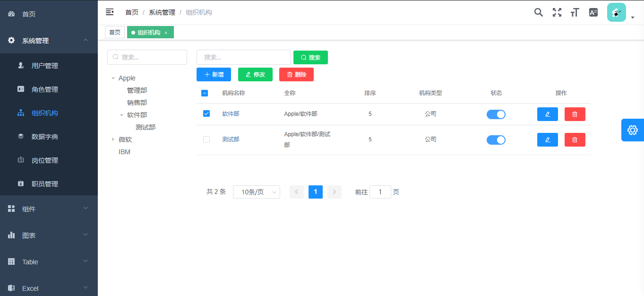
Task: Toggle fullscreen mode icon
Action: (x=557, y=12)
